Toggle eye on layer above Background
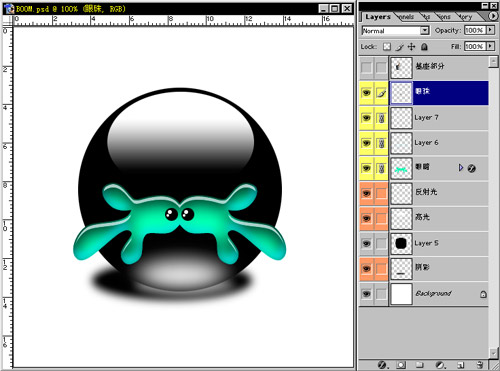The height and width of the screenshot is (371, 500). tap(366, 269)
